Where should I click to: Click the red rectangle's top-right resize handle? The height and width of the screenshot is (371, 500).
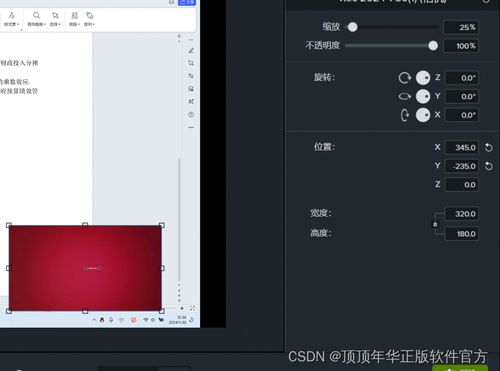pos(162,225)
